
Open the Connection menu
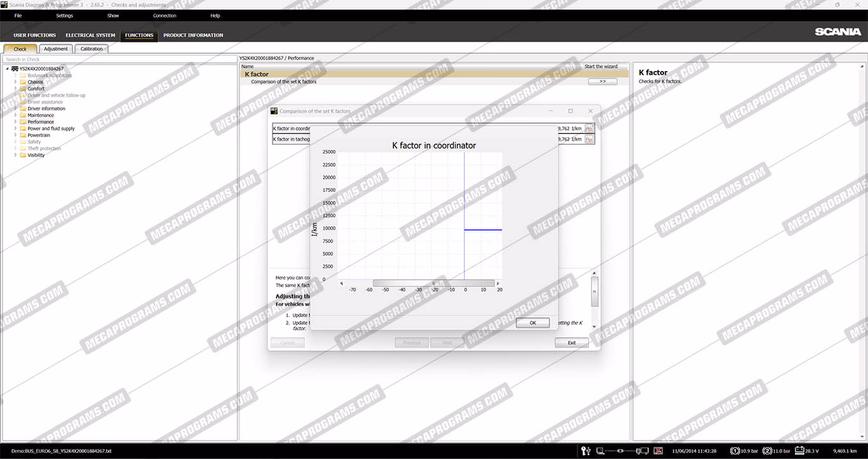click(x=165, y=15)
